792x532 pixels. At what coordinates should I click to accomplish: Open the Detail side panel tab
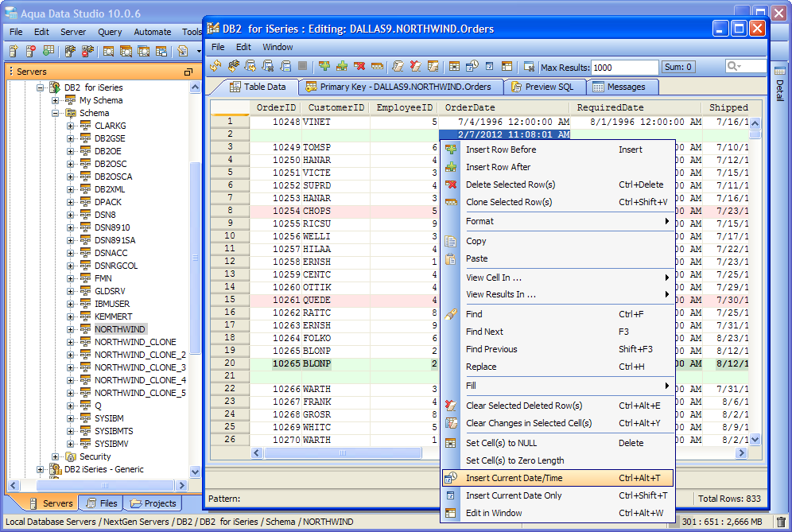(780, 83)
